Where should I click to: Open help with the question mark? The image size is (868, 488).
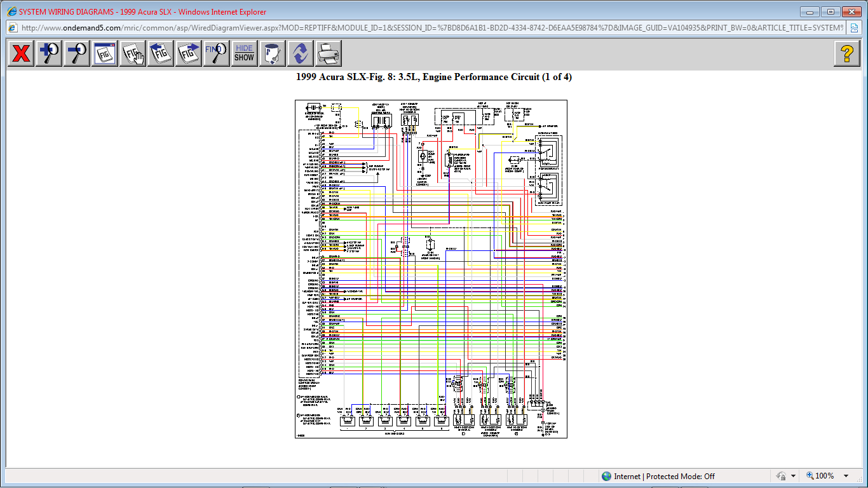846,53
